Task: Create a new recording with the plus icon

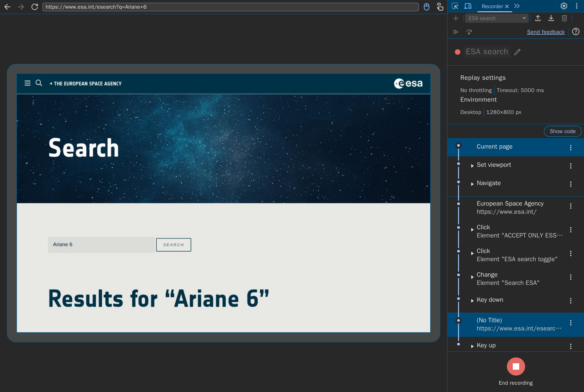Action: [x=456, y=18]
